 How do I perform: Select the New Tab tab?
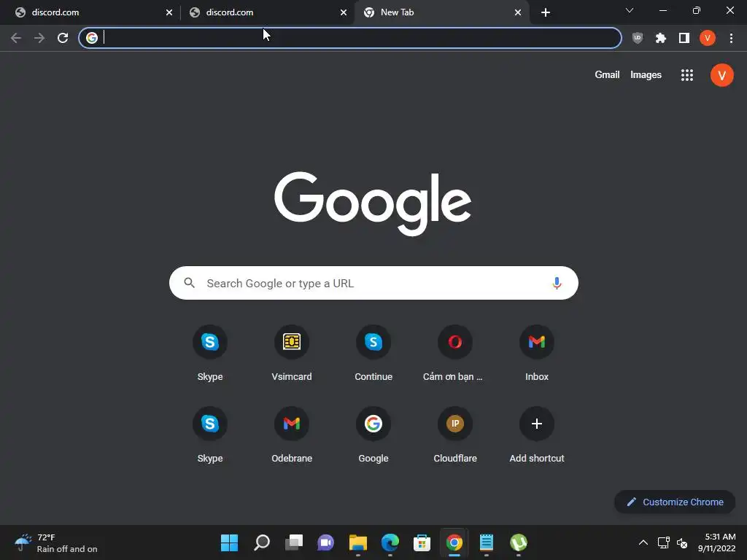click(441, 12)
